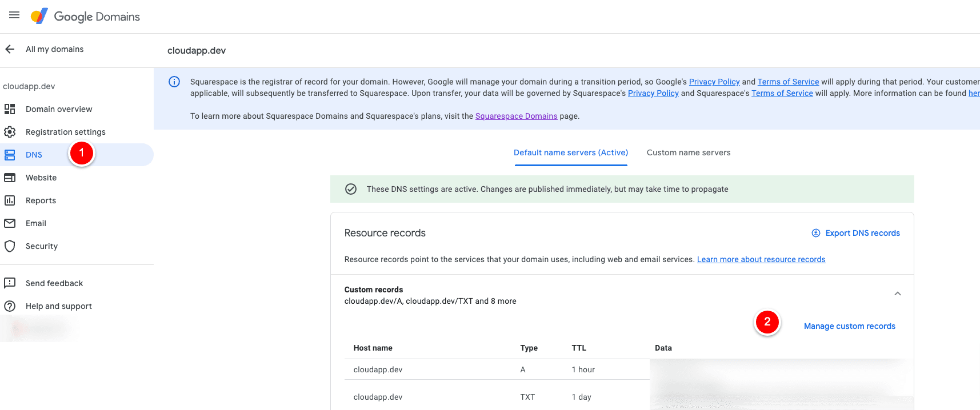980x410 pixels.
Task: Click the Reports chart icon
Action: click(10, 200)
